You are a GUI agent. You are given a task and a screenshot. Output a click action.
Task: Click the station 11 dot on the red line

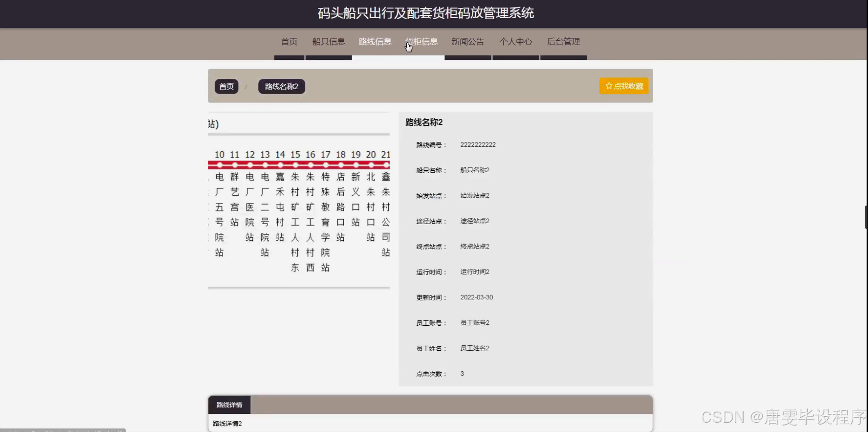coord(235,165)
